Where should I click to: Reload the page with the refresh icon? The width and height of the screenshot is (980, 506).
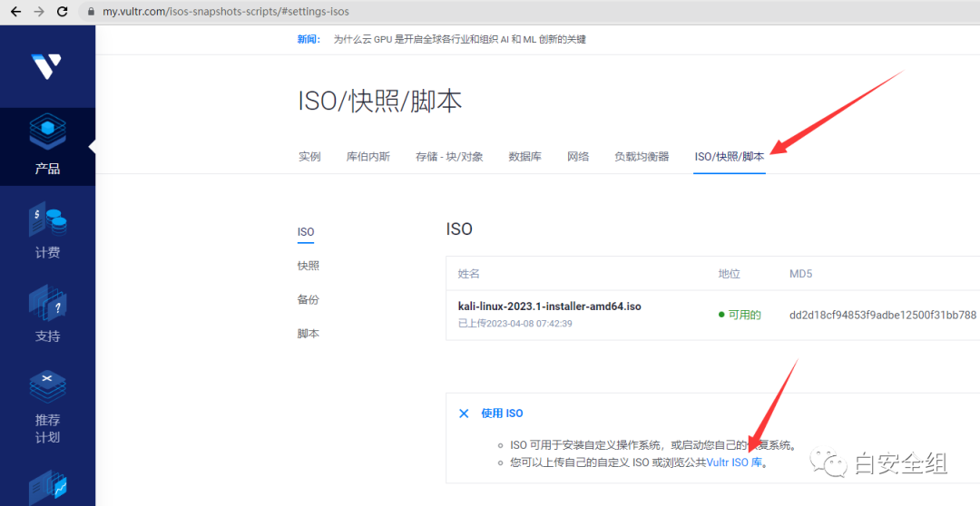(x=62, y=11)
